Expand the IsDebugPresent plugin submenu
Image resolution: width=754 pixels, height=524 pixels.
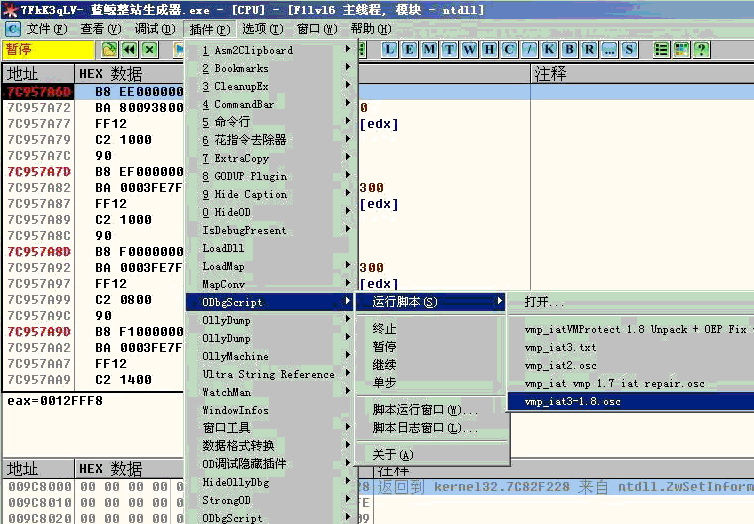271,230
